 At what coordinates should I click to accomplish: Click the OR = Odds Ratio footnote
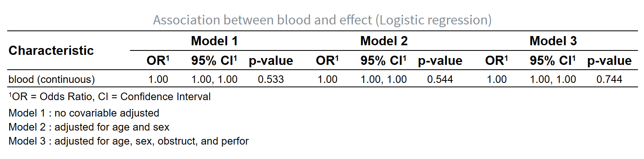coord(110,97)
